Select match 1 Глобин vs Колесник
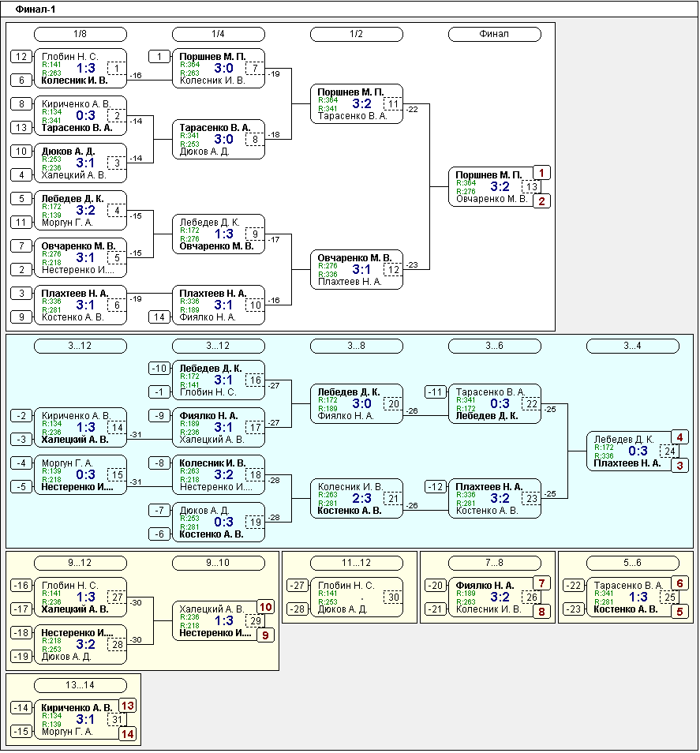 coord(80,68)
